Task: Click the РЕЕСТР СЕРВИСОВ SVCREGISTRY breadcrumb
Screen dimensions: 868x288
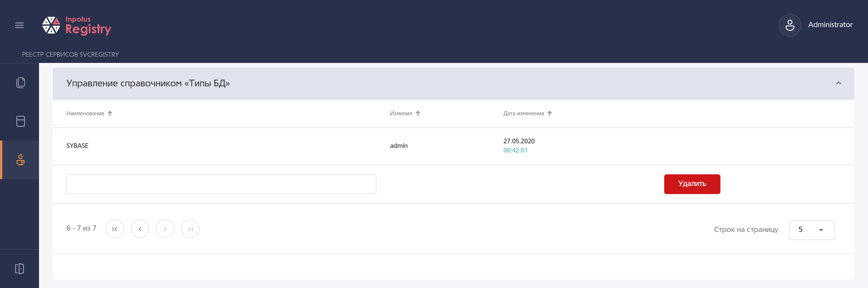Action: pos(70,55)
